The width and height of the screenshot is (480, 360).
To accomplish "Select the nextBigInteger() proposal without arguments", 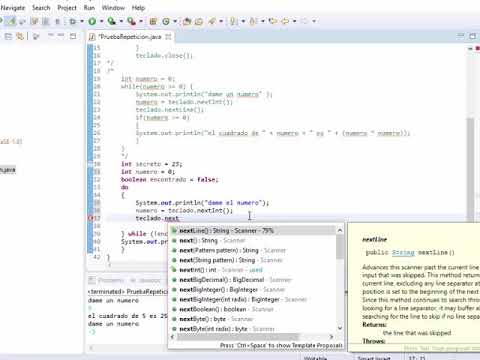I will point(252,290).
